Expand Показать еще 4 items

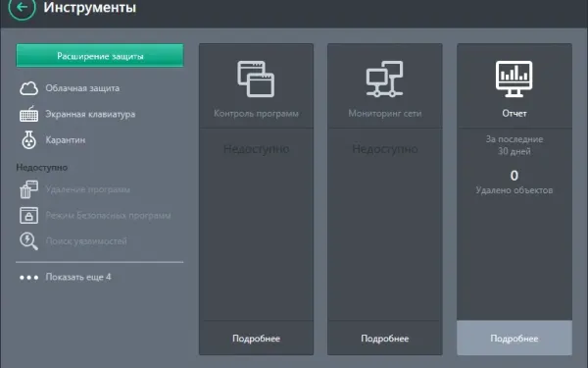(x=78, y=277)
